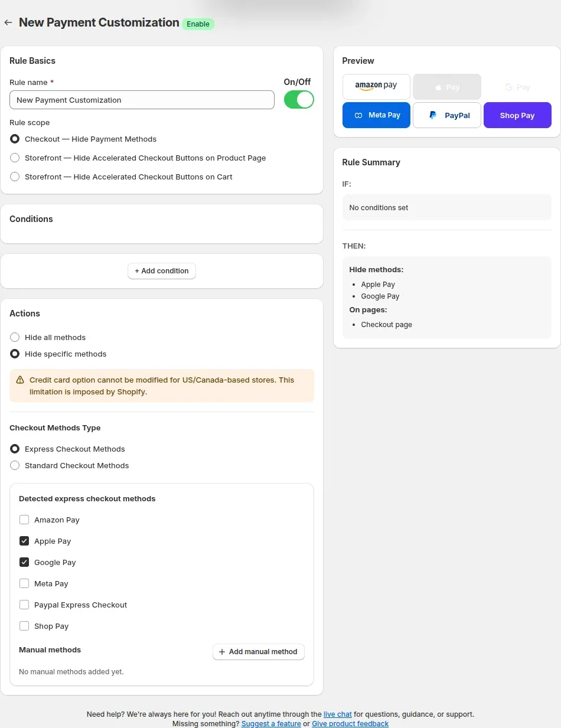Click the Apple Pay preview button

pos(447,87)
